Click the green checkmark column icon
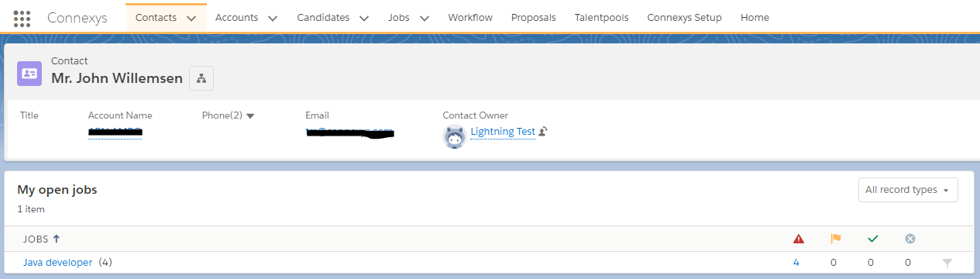 (872, 239)
